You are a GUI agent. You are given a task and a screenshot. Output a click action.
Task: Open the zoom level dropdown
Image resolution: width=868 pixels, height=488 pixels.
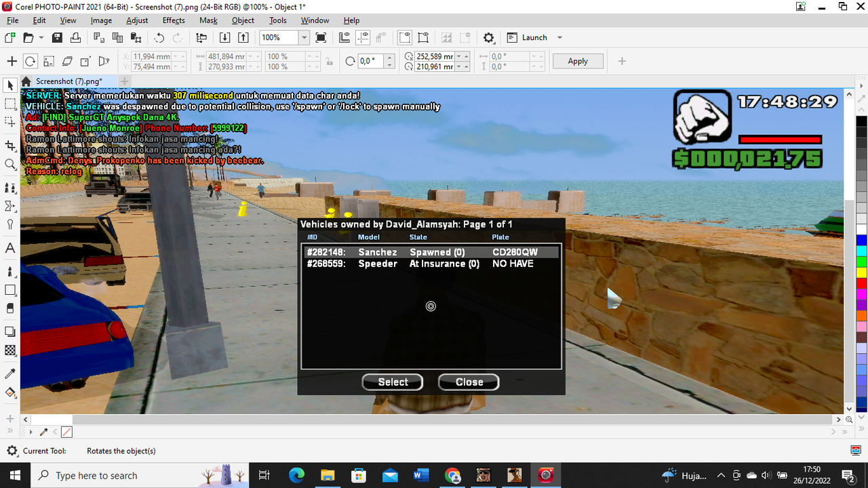tap(304, 38)
